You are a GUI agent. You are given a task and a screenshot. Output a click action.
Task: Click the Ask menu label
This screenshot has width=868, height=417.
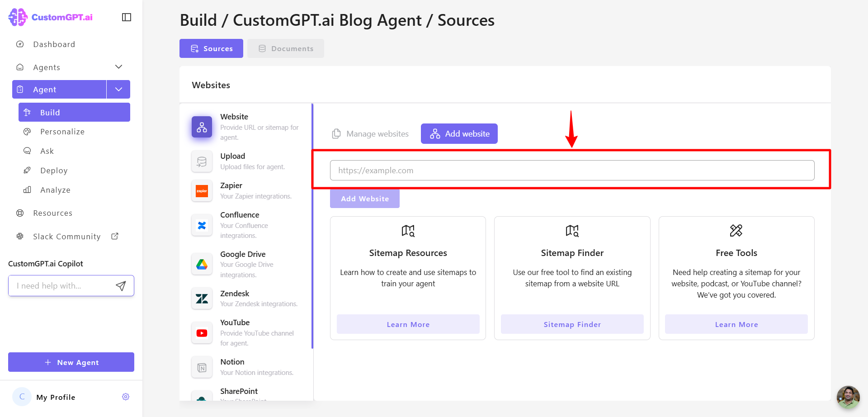47,151
